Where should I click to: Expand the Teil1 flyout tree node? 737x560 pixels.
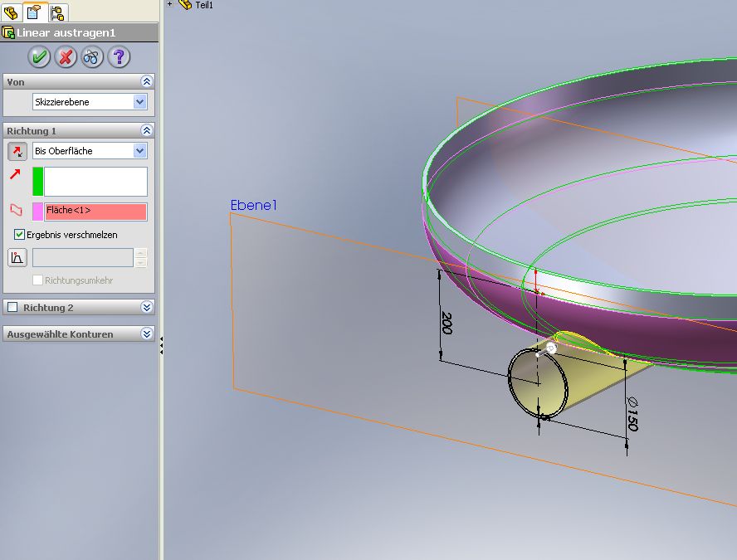(170, 4)
